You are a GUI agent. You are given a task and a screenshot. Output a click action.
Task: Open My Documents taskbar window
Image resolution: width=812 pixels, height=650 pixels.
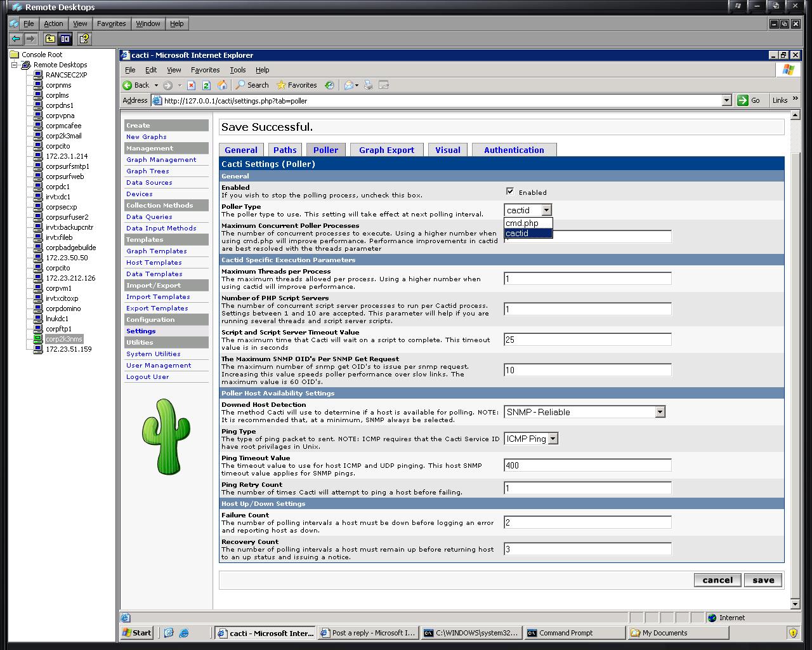click(x=678, y=633)
